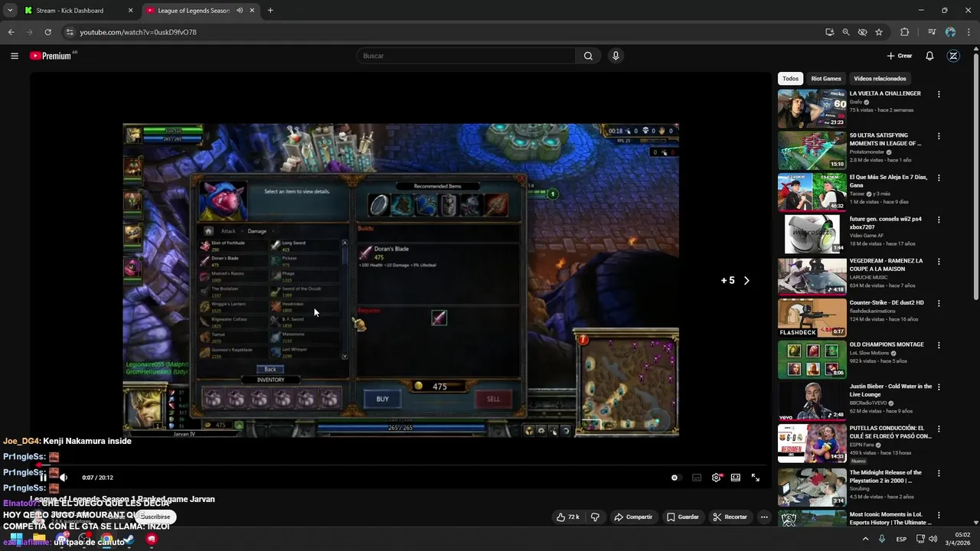The image size is (980, 551).
Task: Open options menu for future gen. consels video
Action: pos(939,220)
